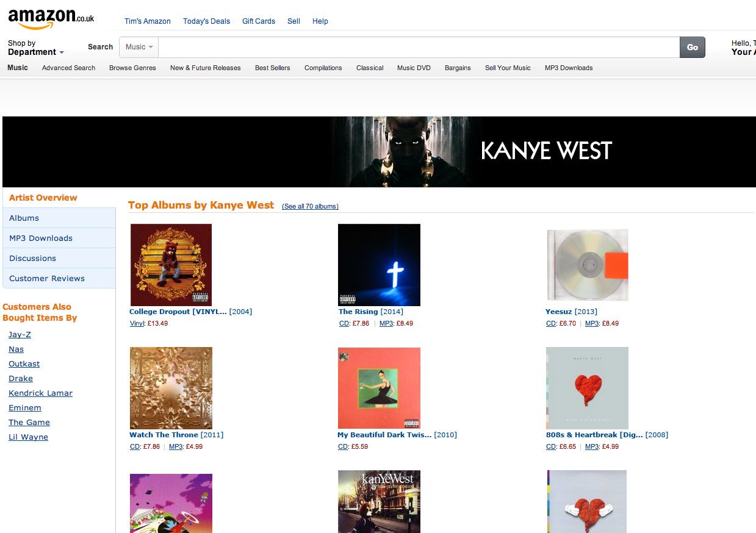The image size is (756, 533).
Task: Select the Yeesuz CD album cover
Action: point(588,265)
